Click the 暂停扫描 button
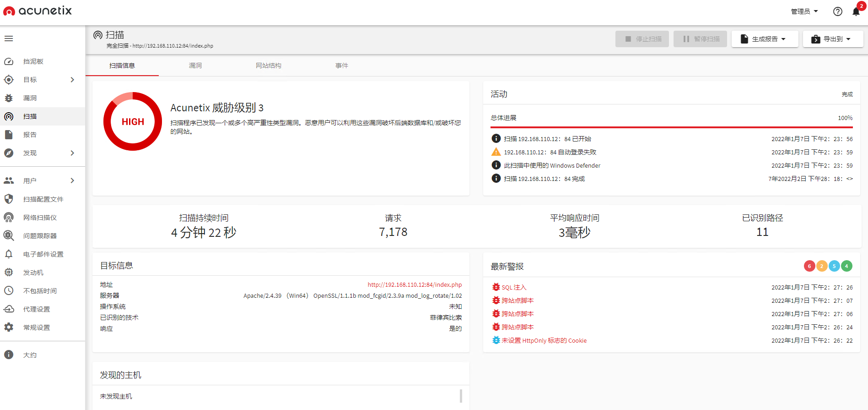Image resolution: width=868 pixels, height=410 pixels. pyautogui.click(x=700, y=39)
